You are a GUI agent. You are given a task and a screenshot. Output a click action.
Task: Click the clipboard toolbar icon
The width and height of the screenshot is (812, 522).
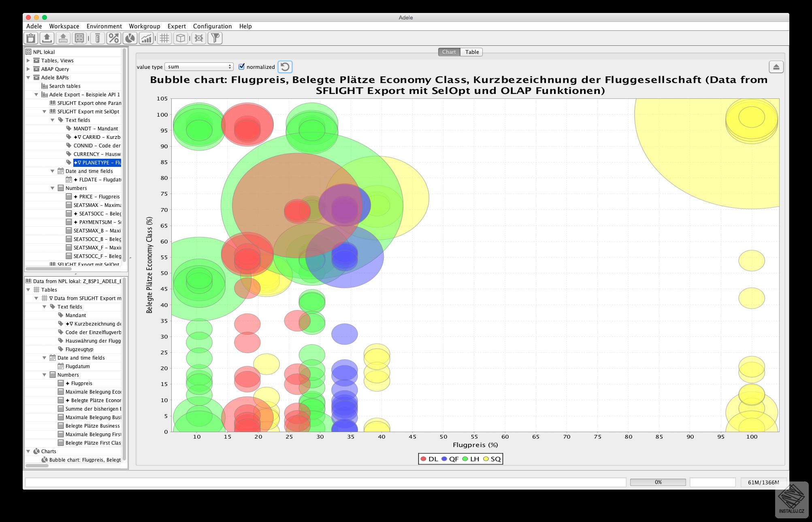[x=31, y=38]
